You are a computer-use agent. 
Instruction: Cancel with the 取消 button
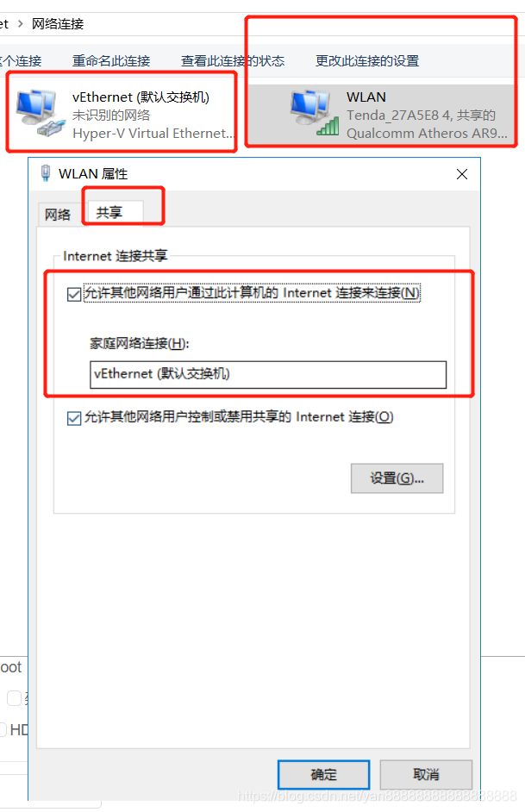tap(426, 775)
